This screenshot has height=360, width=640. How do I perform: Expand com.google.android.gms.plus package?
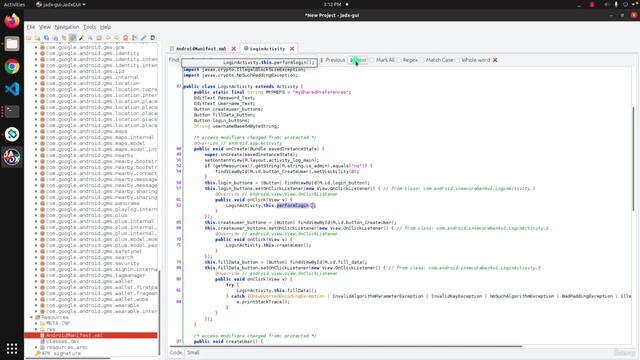click(x=36, y=215)
